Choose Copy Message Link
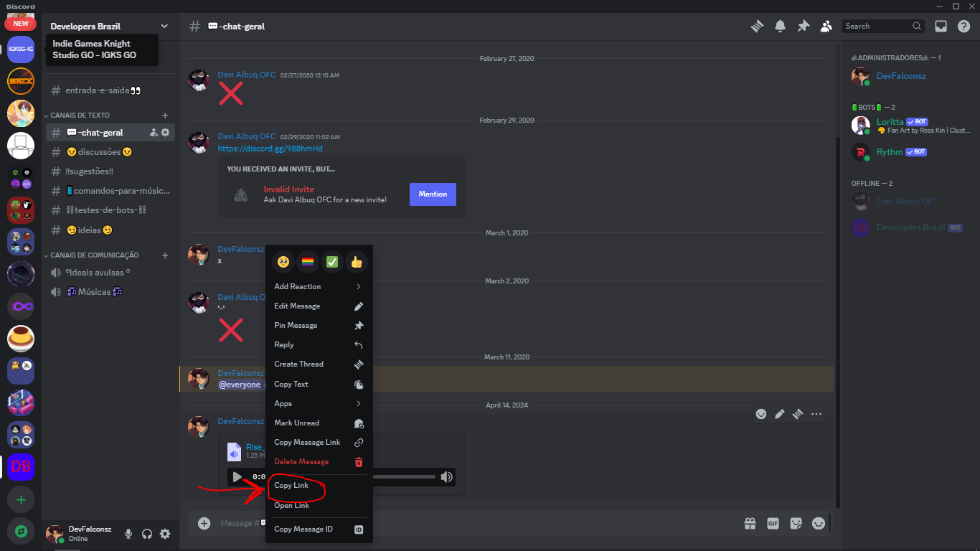980x551 pixels. [319, 442]
